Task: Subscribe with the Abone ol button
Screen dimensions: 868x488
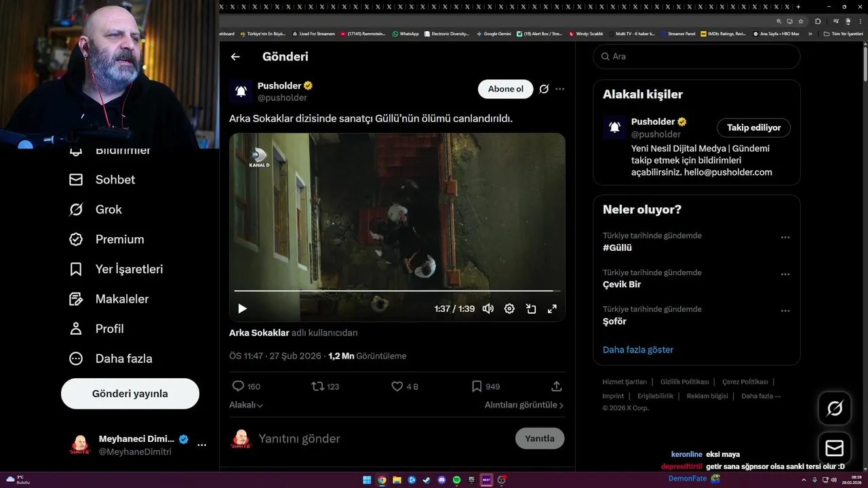Action: tap(506, 89)
